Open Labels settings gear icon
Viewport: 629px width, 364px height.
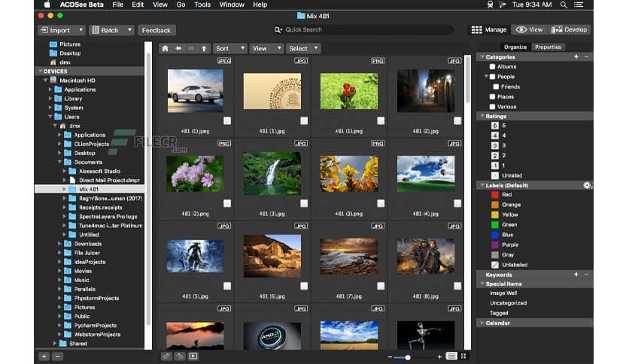587,185
